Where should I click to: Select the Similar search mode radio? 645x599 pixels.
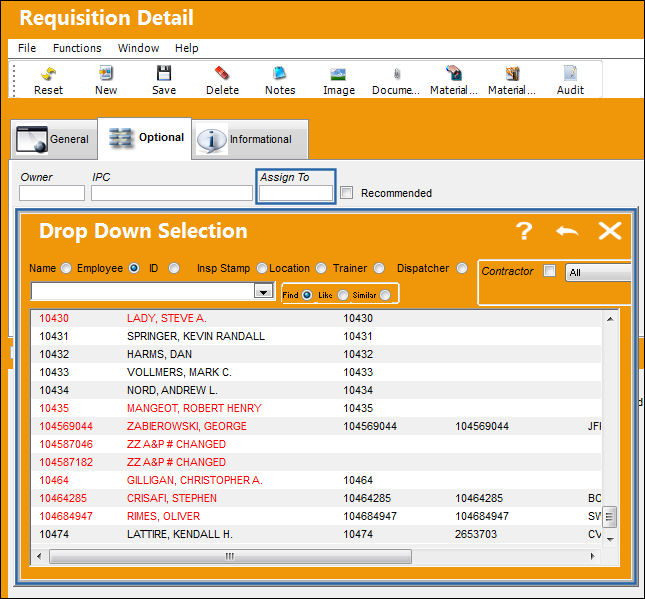pyautogui.click(x=385, y=295)
